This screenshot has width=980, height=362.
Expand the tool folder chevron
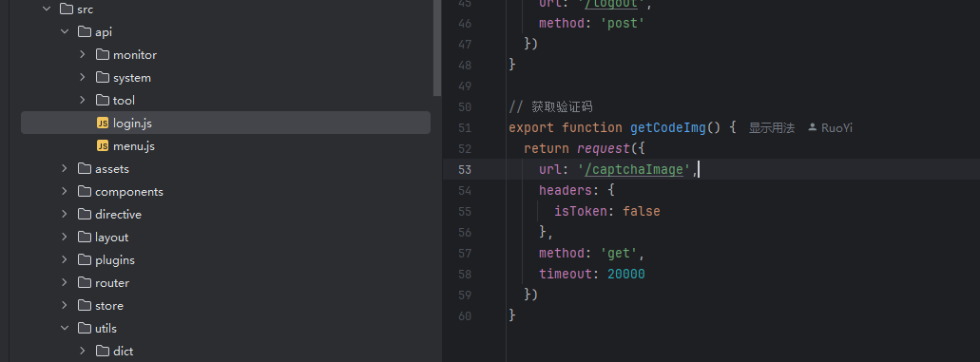coord(83,100)
